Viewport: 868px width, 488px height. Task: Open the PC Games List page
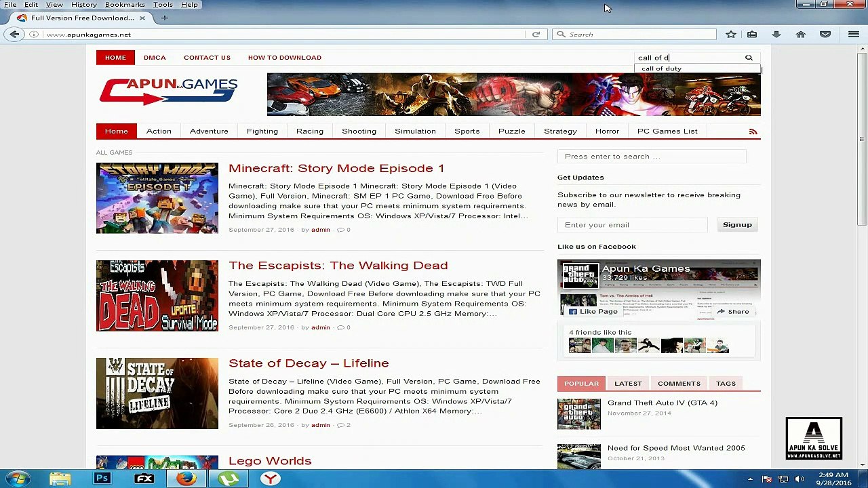[667, 131]
